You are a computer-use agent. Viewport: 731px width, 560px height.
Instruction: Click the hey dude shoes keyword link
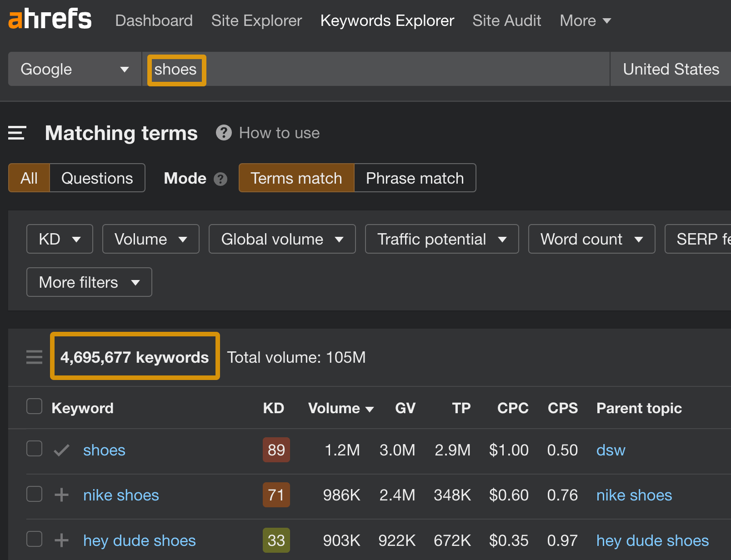tap(139, 540)
